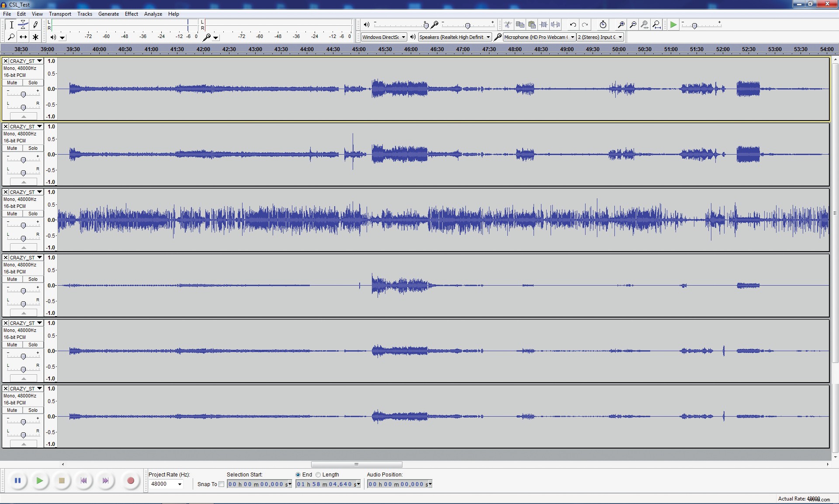The height and width of the screenshot is (504, 839).
Task: Select the Draw tool
Action: [35, 24]
